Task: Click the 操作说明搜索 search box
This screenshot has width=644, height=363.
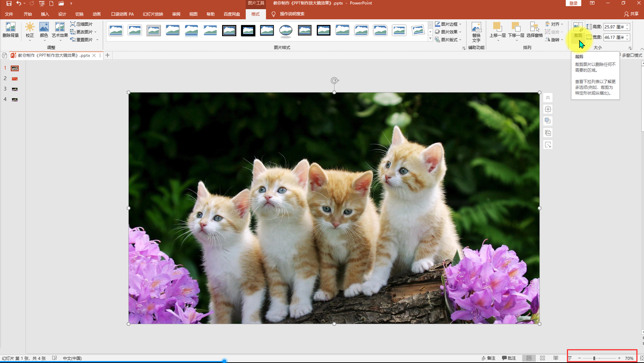Action: point(292,14)
